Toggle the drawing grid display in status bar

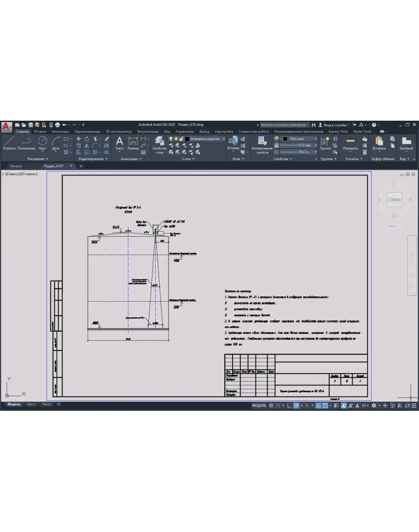click(271, 406)
